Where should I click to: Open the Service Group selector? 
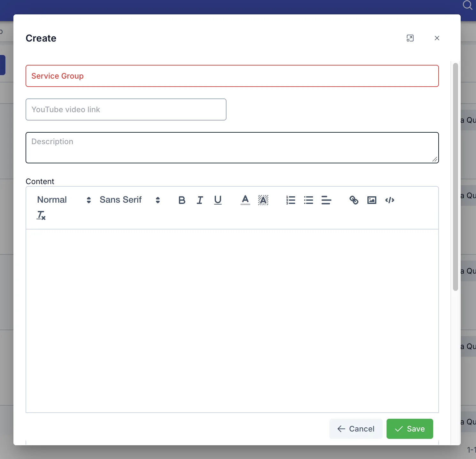tap(232, 76)
